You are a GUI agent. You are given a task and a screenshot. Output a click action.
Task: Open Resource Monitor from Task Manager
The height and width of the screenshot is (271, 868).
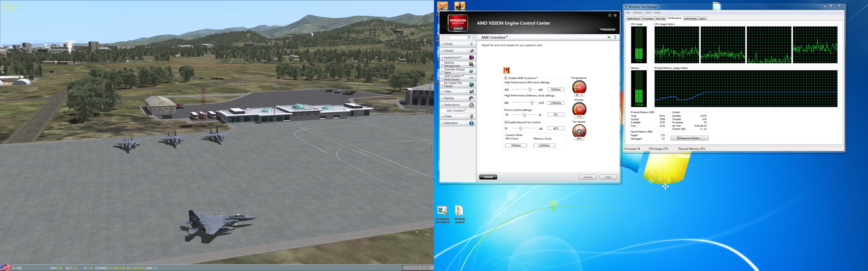689,138
